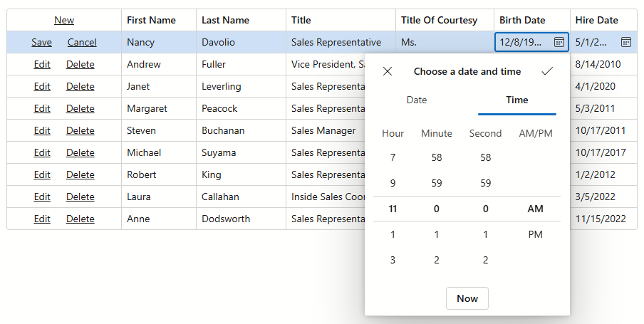644x324 pixels.
Task: Delete Andrew Fuller's row
Action: [x=80, y=65]
